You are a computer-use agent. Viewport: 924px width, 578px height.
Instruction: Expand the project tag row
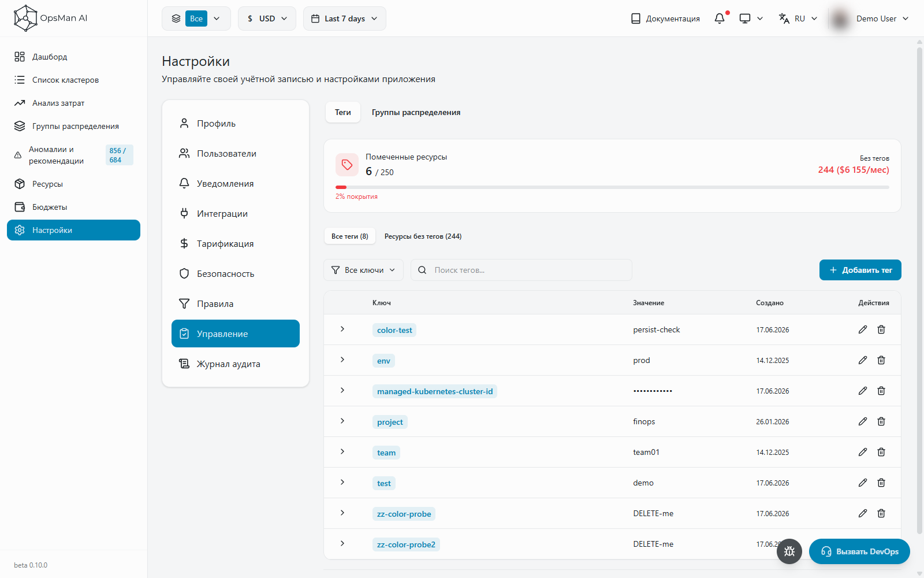342,421
